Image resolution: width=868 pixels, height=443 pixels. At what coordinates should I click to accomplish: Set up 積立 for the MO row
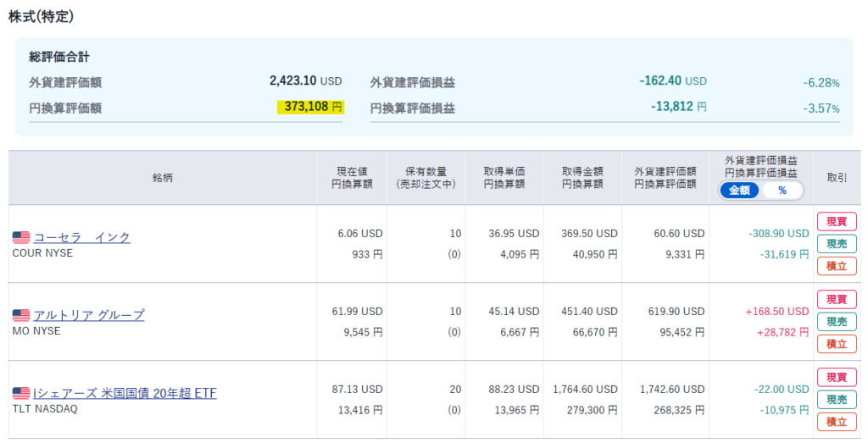click(836, 344)
